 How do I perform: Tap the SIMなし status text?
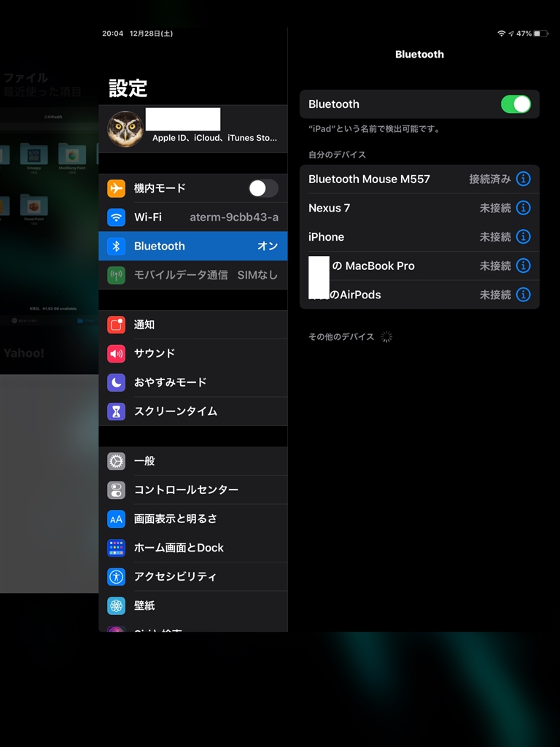coord(257,275)
